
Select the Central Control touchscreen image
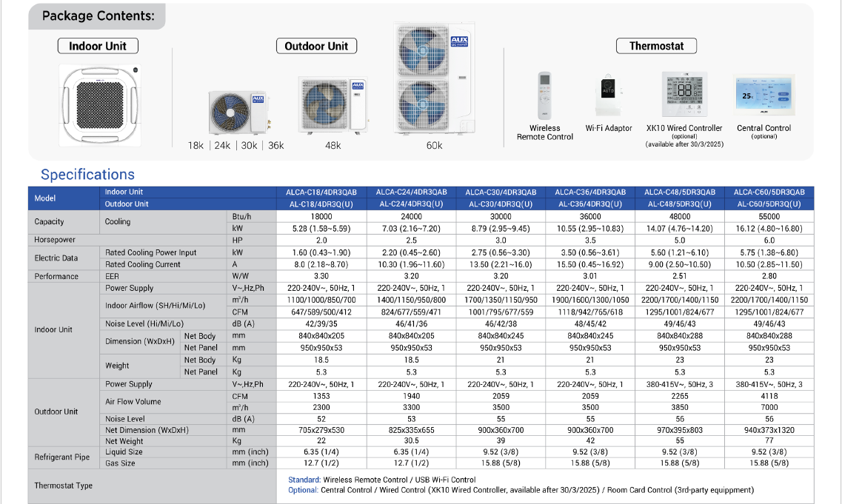click(764, 96)
